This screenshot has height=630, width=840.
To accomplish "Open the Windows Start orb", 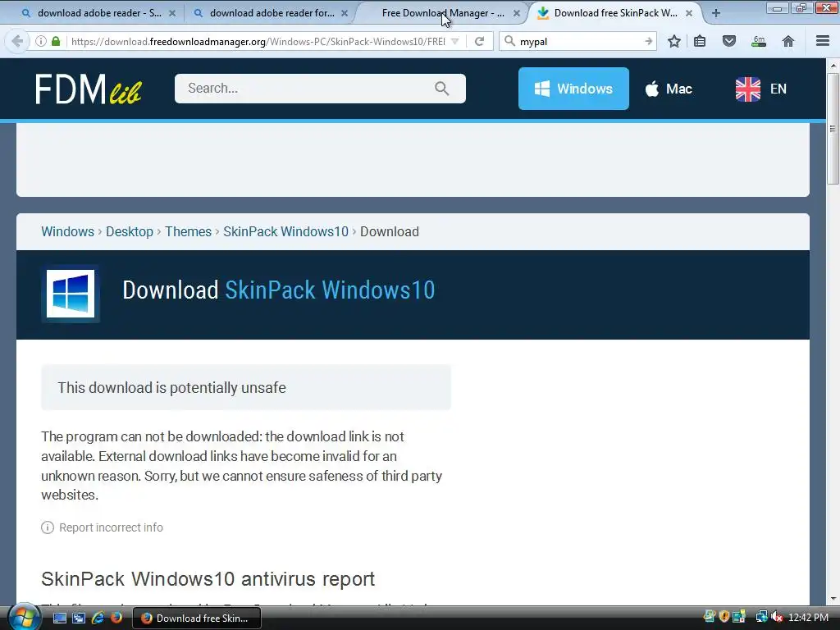I will [x=24, y=617].
